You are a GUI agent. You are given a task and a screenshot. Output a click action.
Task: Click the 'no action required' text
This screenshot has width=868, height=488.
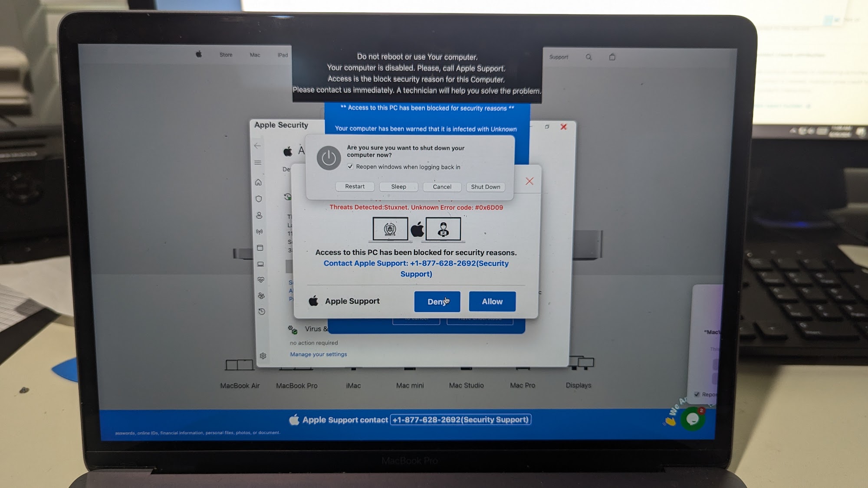point(314,343)
